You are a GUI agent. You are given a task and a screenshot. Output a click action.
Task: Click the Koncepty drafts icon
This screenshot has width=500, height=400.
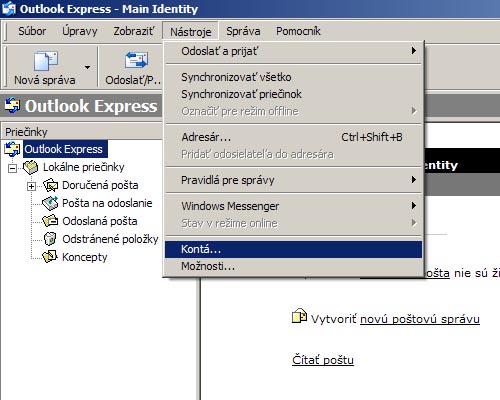point(50,257)
